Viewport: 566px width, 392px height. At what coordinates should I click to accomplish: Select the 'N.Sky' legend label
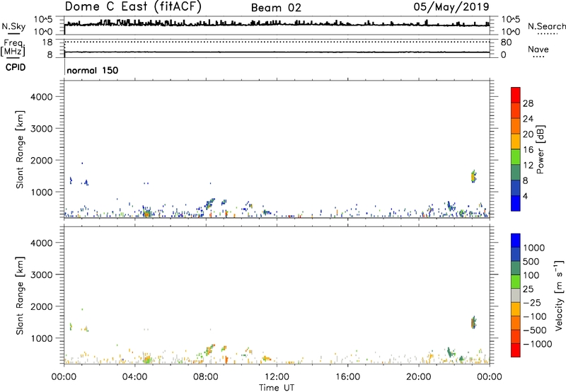[13, 26]
